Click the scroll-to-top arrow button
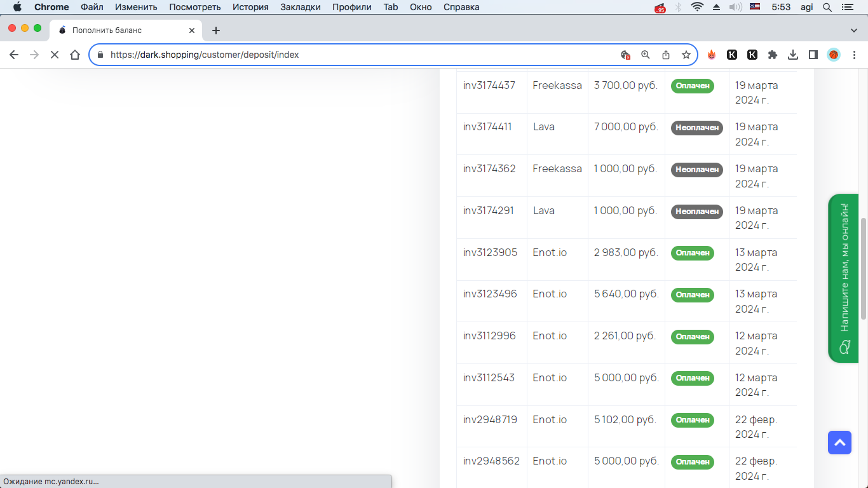868x488 pixels. tap(839, 442)
